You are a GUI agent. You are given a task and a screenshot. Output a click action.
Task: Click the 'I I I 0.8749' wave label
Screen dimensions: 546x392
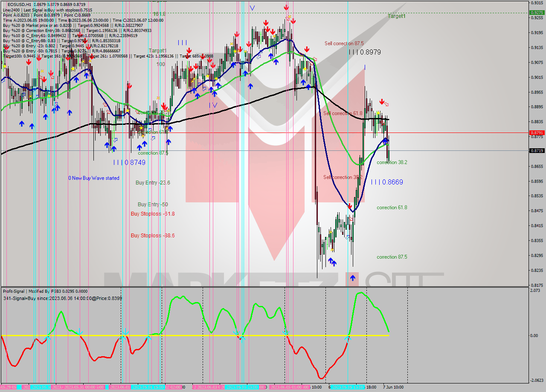(x=129, y=162)
